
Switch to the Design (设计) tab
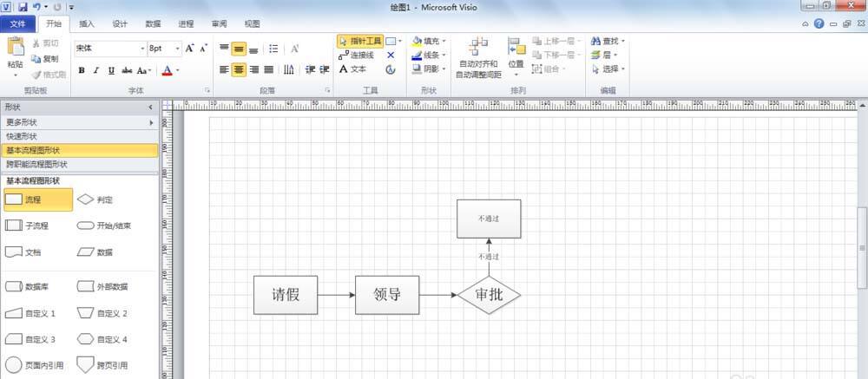tap(120, 23)
